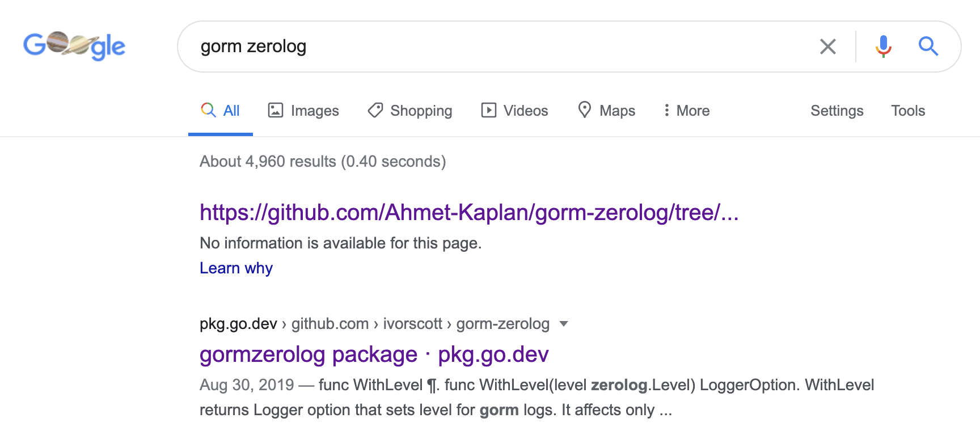Open the github.com gorm-zerolog result link
Screen dimensions: 980x439
click(x=468, y=213)
